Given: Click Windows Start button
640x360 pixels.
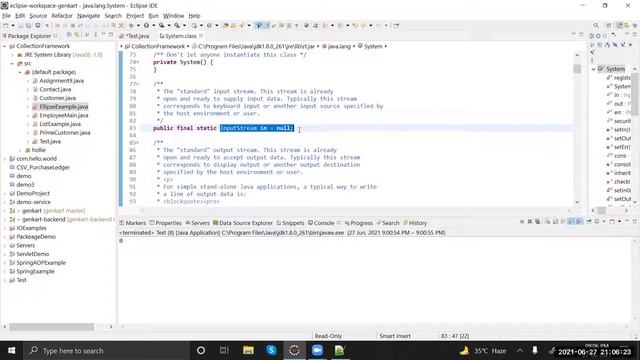Looking at the screenshot, I should [11, 350].
